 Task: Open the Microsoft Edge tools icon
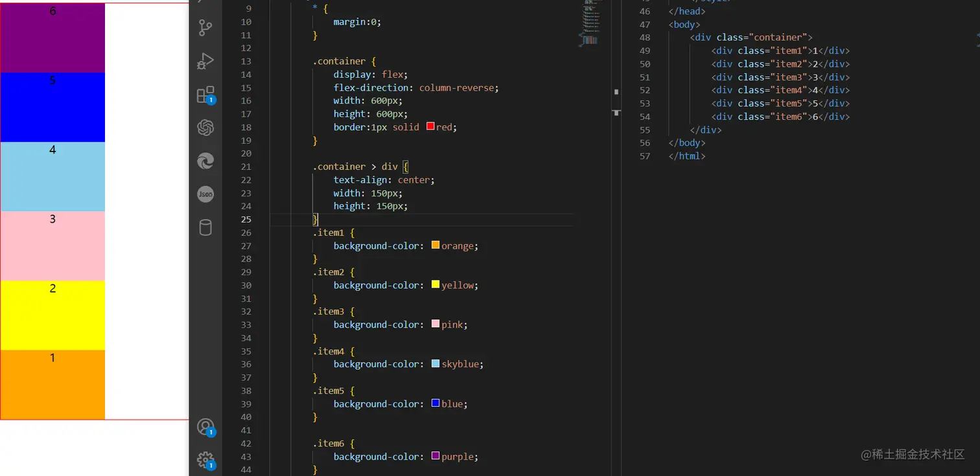click(205, 161)
